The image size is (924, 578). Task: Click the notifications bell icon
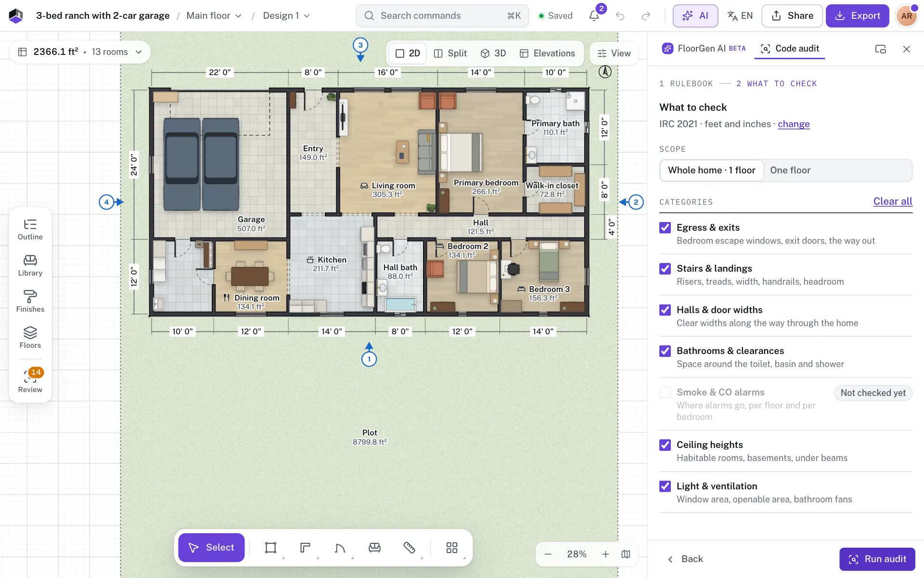[x=594, y=16]
